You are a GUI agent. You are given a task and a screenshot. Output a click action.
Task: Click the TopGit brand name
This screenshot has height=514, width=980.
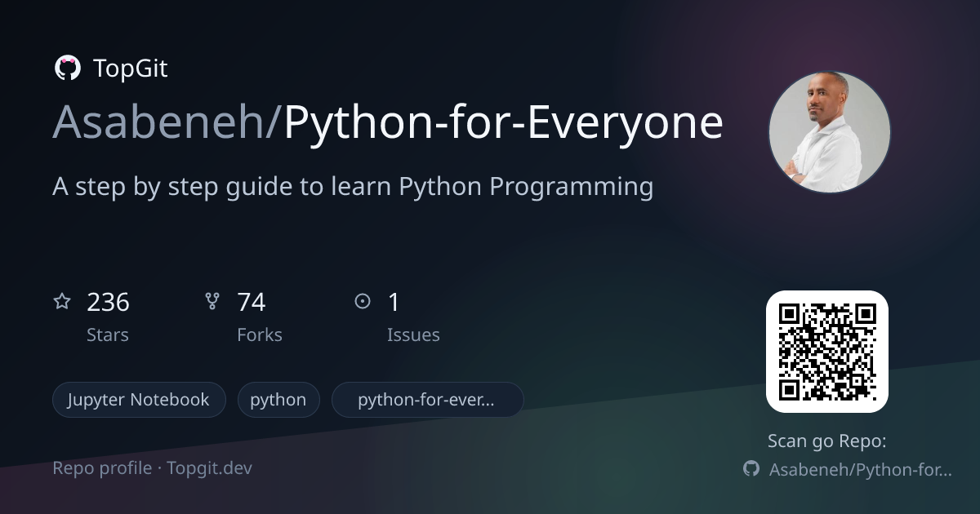[131, 69]
